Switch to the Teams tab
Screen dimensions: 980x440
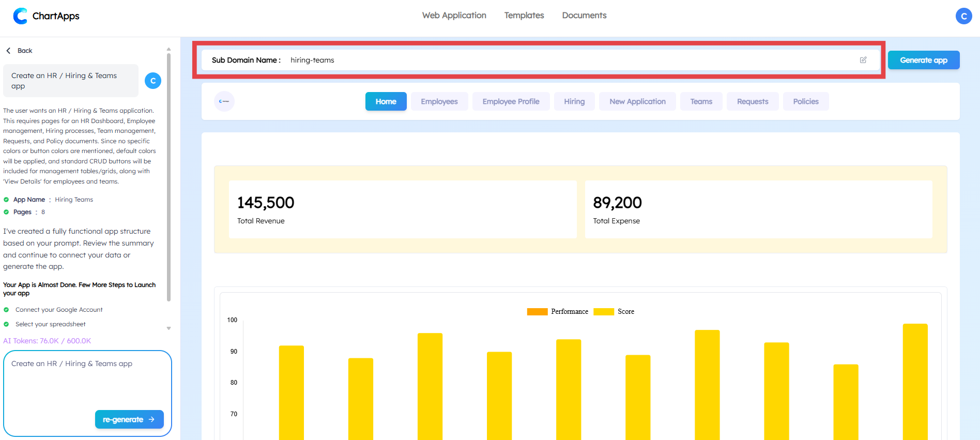pyautogui.click(x=701, y=101)
